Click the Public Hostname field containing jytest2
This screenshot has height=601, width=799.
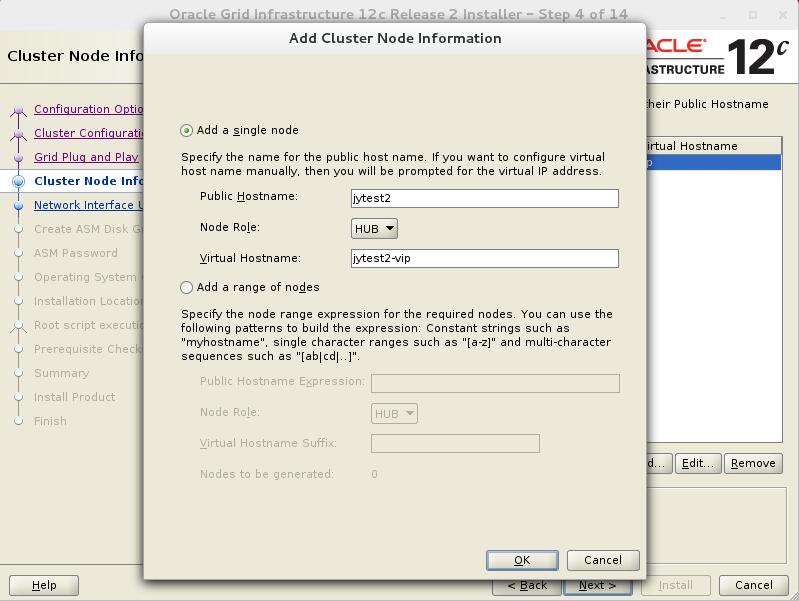(485, 198)
